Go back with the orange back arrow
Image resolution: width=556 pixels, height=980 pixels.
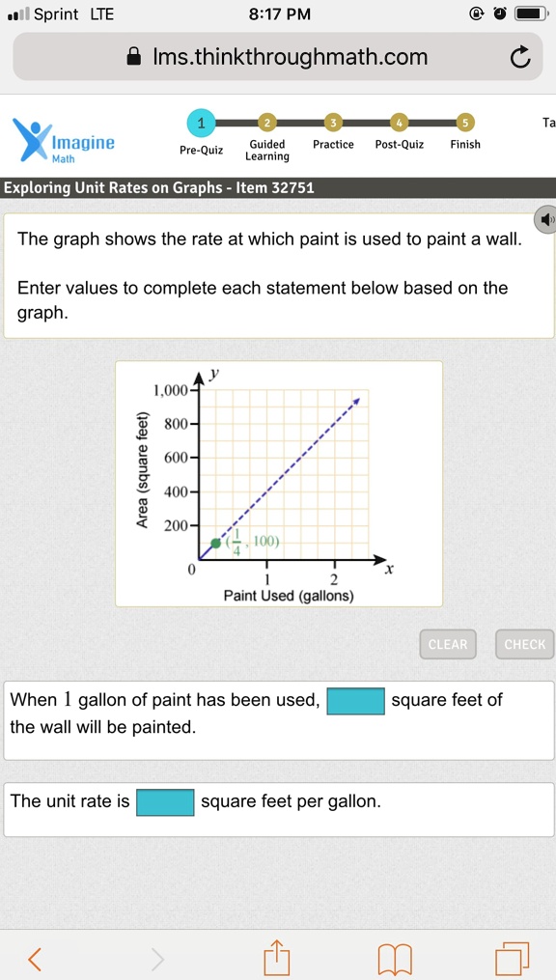(x=34, y=957)
